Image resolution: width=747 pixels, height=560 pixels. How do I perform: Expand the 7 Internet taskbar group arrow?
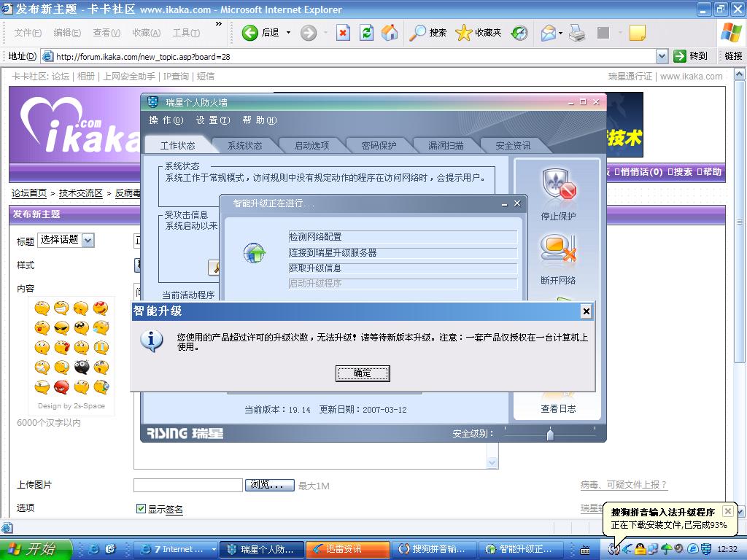(214, 549)
